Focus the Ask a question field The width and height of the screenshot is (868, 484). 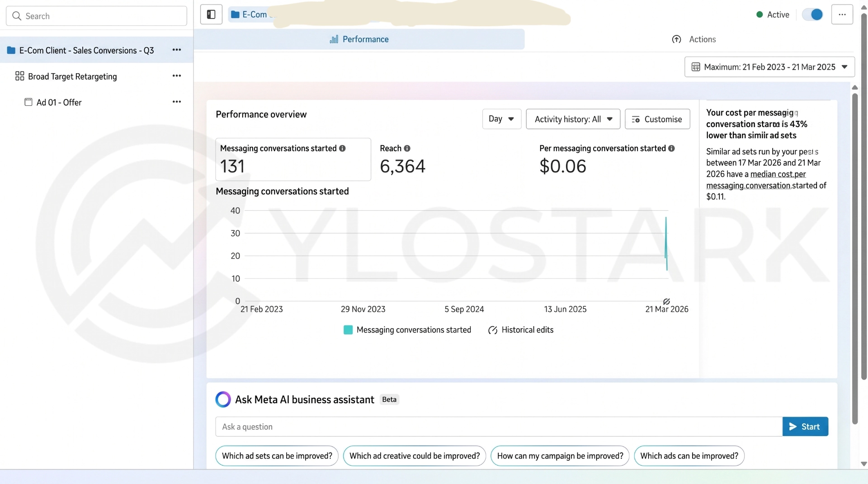[x=499, y=427]
